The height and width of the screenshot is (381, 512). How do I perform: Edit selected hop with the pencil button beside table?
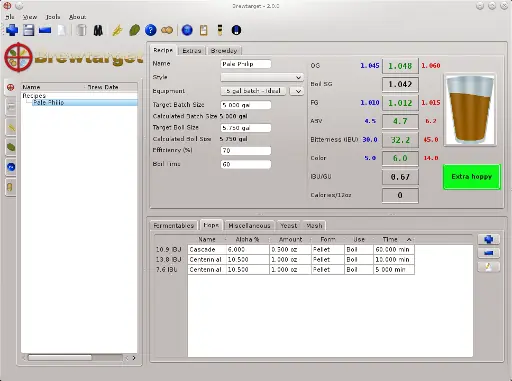[x=489, y=267]
